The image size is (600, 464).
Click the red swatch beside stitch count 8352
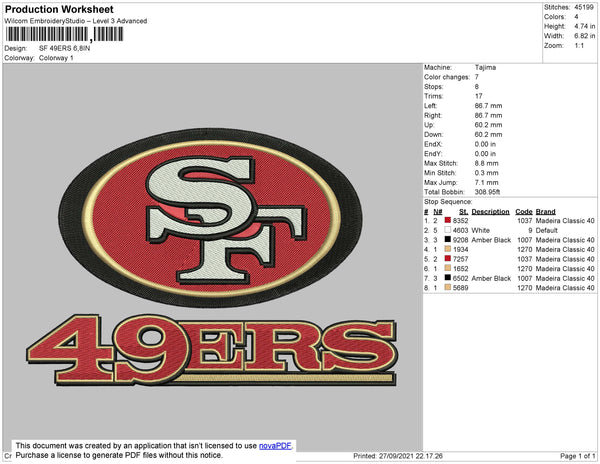coord(447,220)
